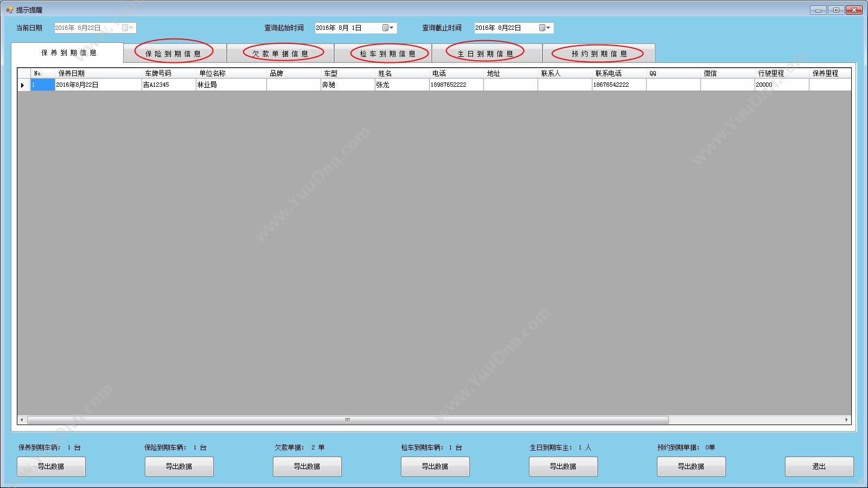
Task: Open the disabled 当前日期 calendar dropdown
Action: (x=127, y=28)
